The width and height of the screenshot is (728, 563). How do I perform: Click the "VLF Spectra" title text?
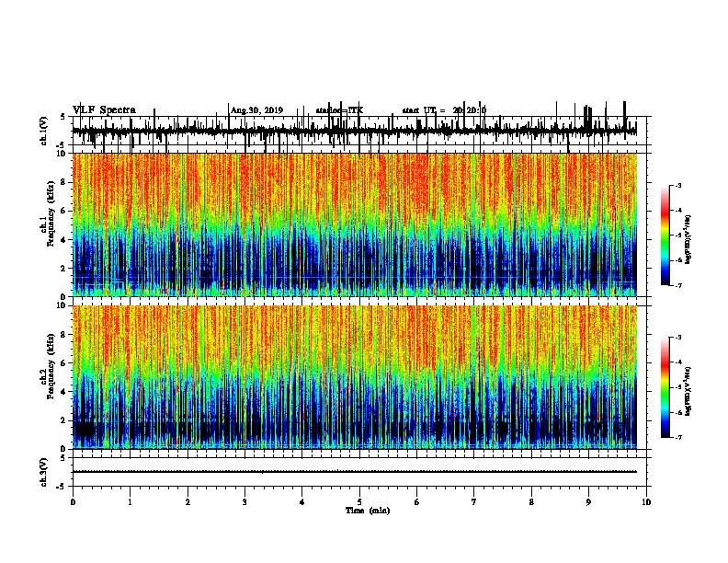(x=104, y=110)
